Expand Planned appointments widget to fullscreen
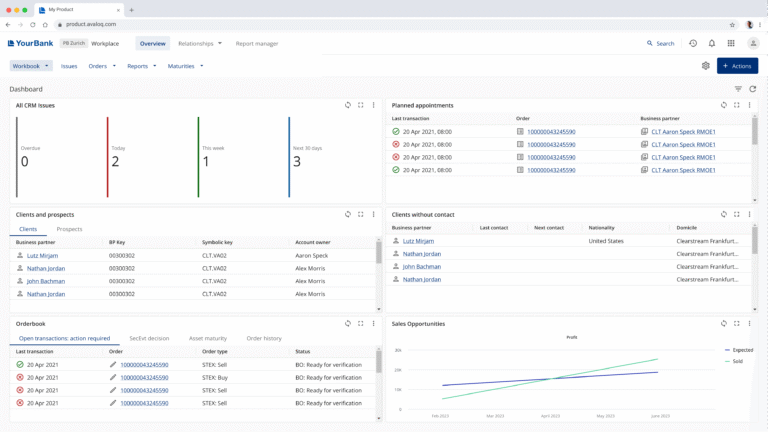The width and height of the screenshot is (768, 432). [x=737, y=105]
